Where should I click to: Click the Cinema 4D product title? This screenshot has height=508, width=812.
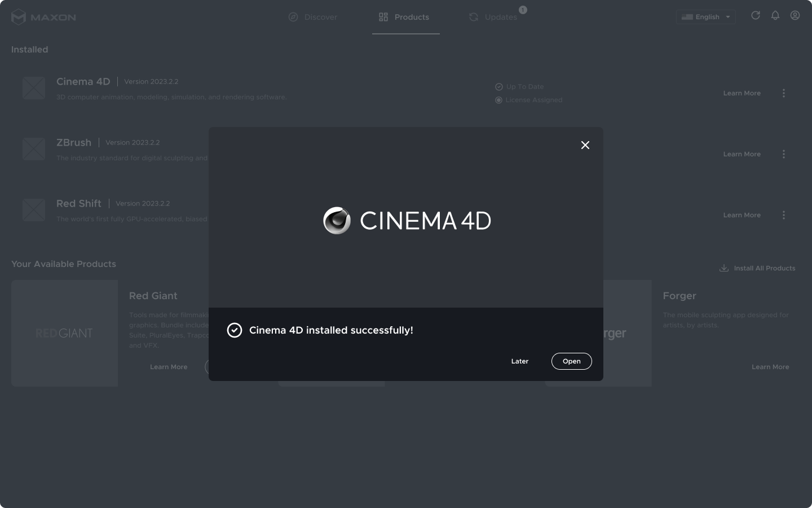click(83, 81)
